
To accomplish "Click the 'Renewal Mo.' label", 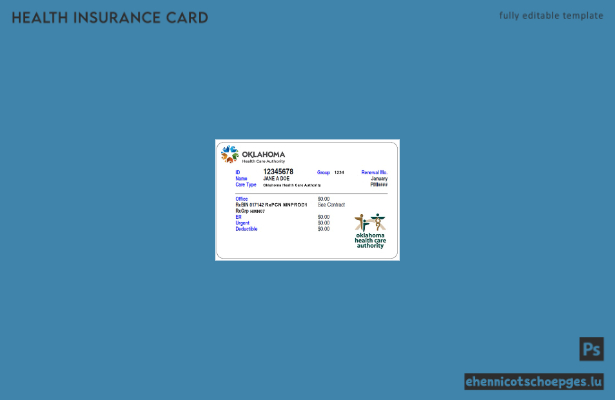I will click(374, 172).
